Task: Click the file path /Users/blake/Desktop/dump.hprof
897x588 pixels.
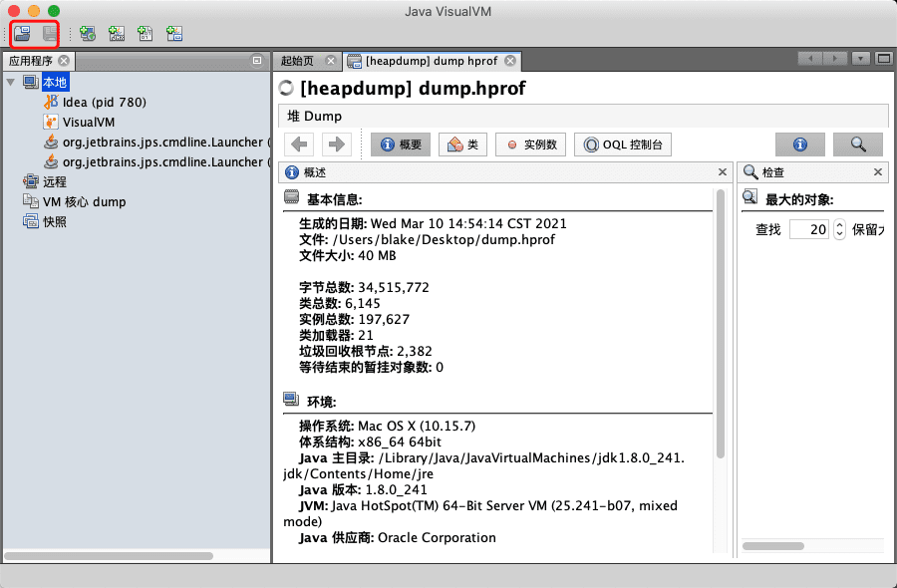Action: (x=444, y=239)
